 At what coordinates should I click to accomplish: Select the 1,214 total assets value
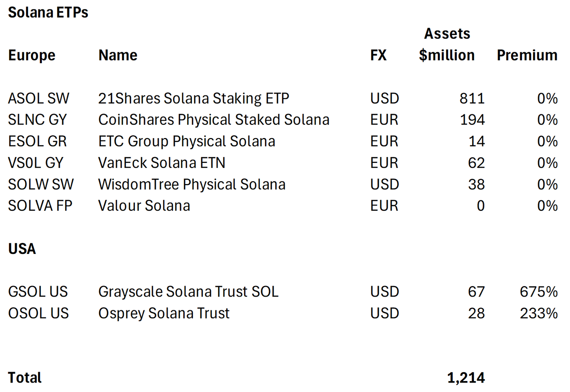pyautogui.click(x=465, y=378)
